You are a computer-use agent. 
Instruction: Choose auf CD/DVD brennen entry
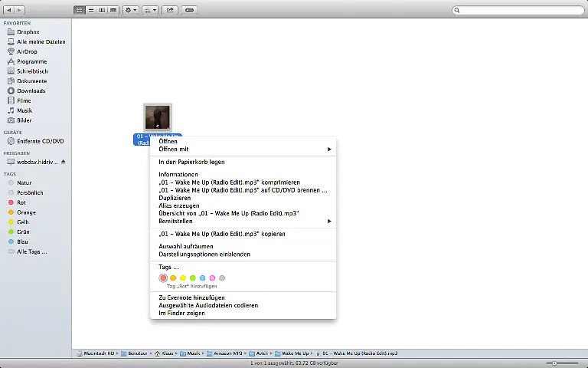click(x=243, y=190)
